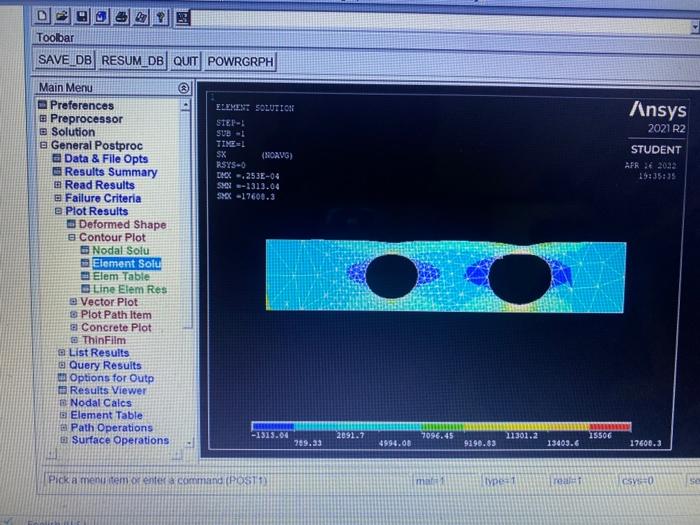Screen dimensions: 700x525
Task: Expand the Failure Criteria node
Action: click(x=58, y=198)
